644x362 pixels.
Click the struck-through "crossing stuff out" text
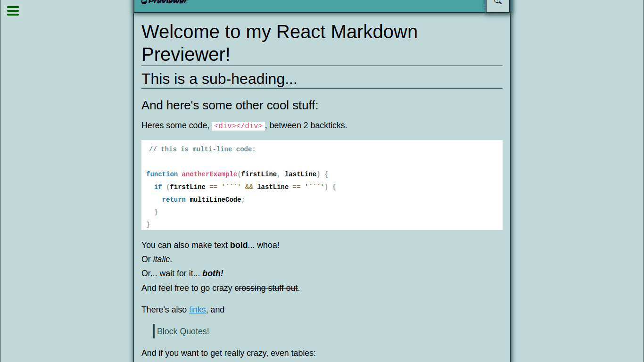[x=266, y=288]
